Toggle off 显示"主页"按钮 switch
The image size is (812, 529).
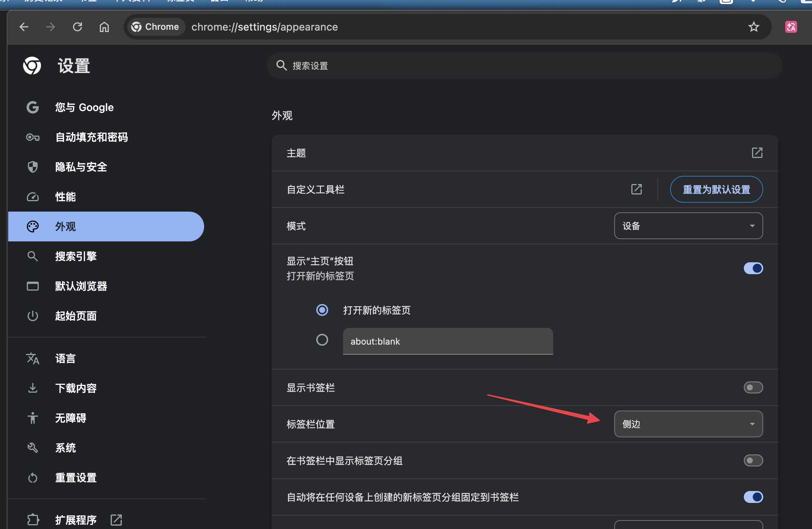pyautogui.click(x=753, y=268)
